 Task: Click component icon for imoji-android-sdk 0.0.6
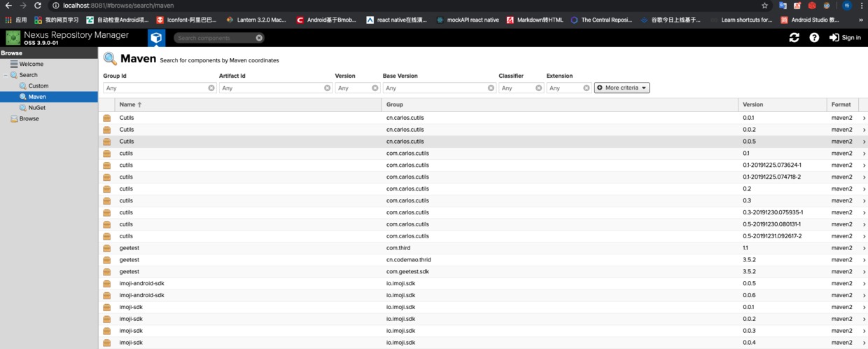107,295
